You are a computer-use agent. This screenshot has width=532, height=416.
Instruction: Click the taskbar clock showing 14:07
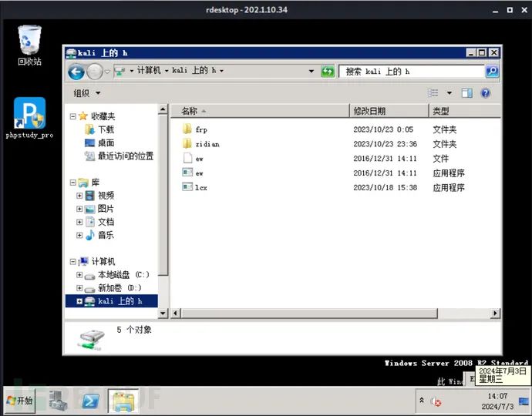(497, 401)
